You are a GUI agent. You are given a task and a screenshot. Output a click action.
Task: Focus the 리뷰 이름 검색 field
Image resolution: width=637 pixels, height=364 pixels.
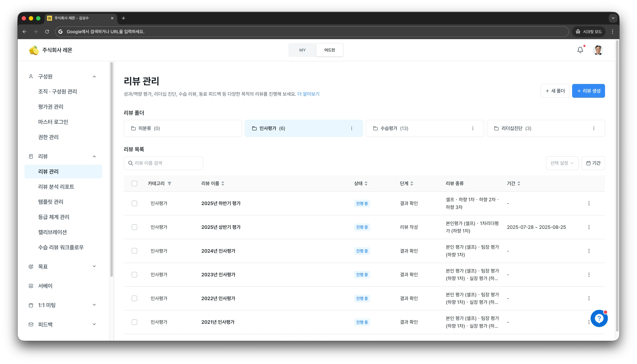(163, 163)
